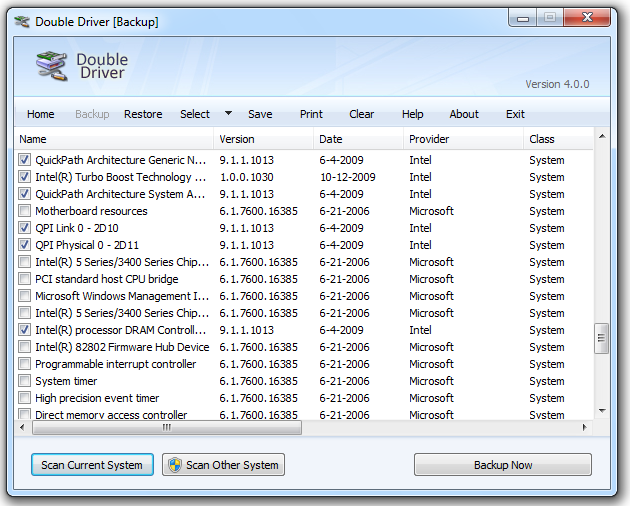Click Print in the toolbar
The width and height of the screenshot is (630, 506).
pos(311,114)
